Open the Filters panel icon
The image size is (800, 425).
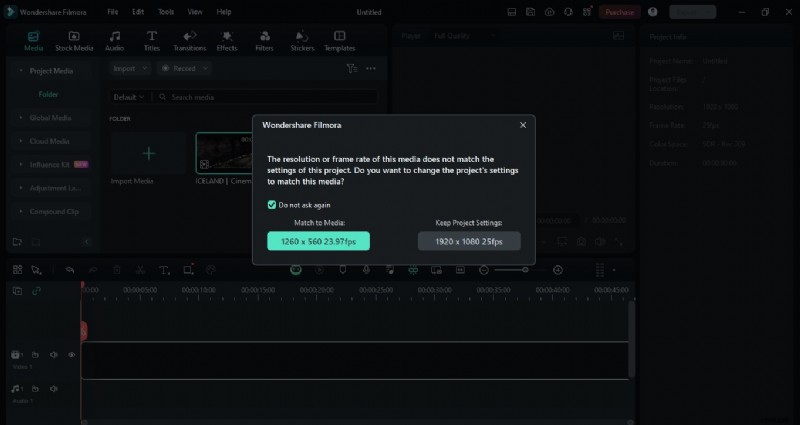[x=264, y=40]
